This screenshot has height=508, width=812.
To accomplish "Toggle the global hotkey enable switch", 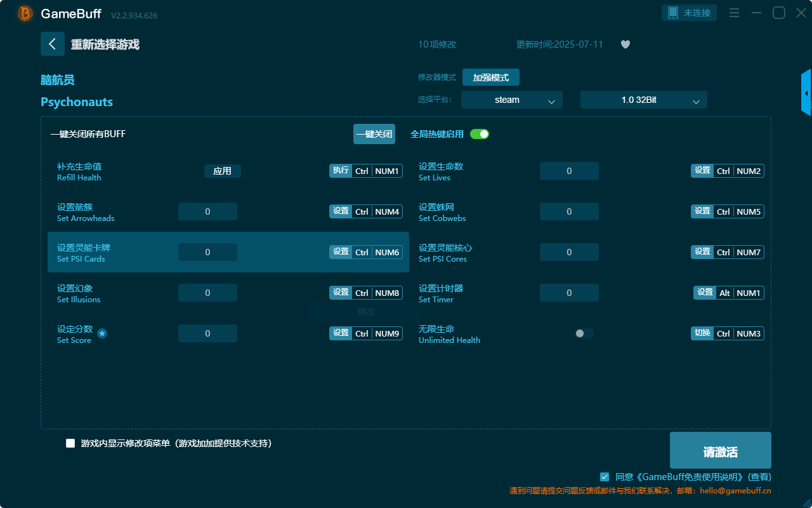I will (x=480, y=134).
